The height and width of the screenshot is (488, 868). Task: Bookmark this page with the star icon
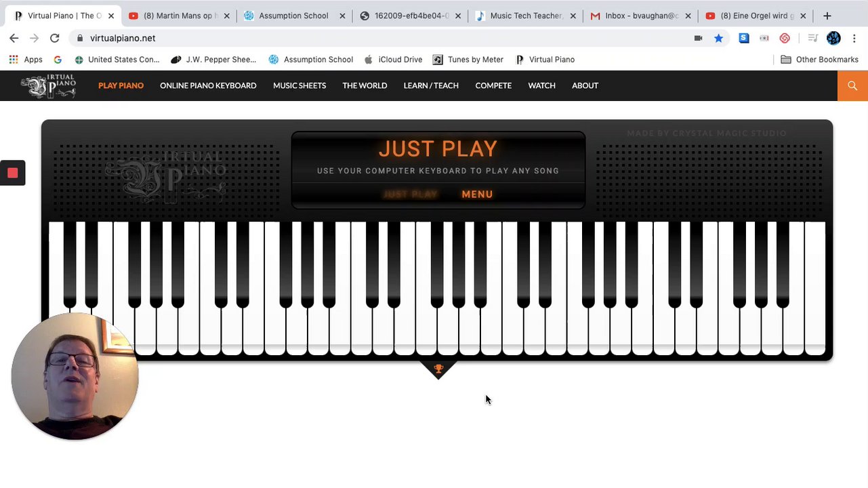[x=718, y=38]
